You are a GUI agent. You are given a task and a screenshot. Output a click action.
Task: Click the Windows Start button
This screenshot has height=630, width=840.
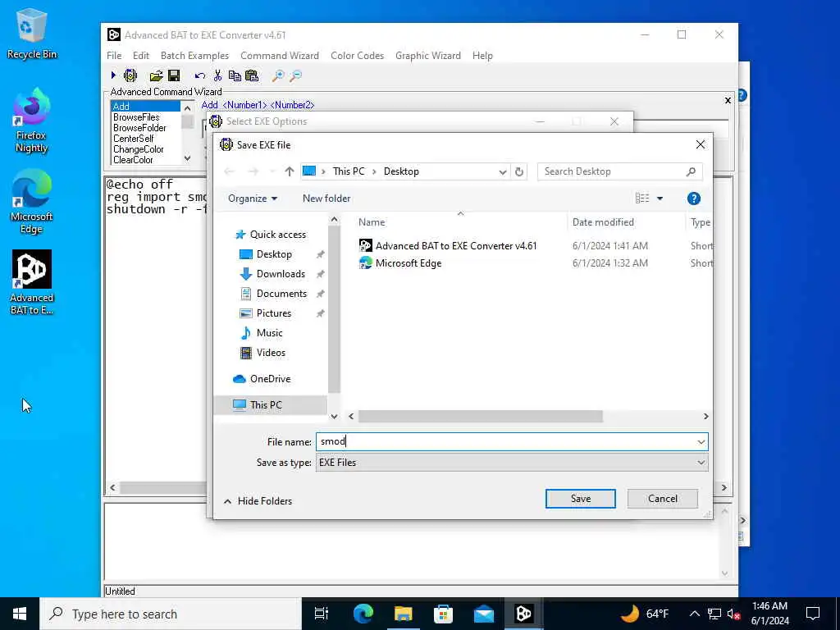coord(20,614)
